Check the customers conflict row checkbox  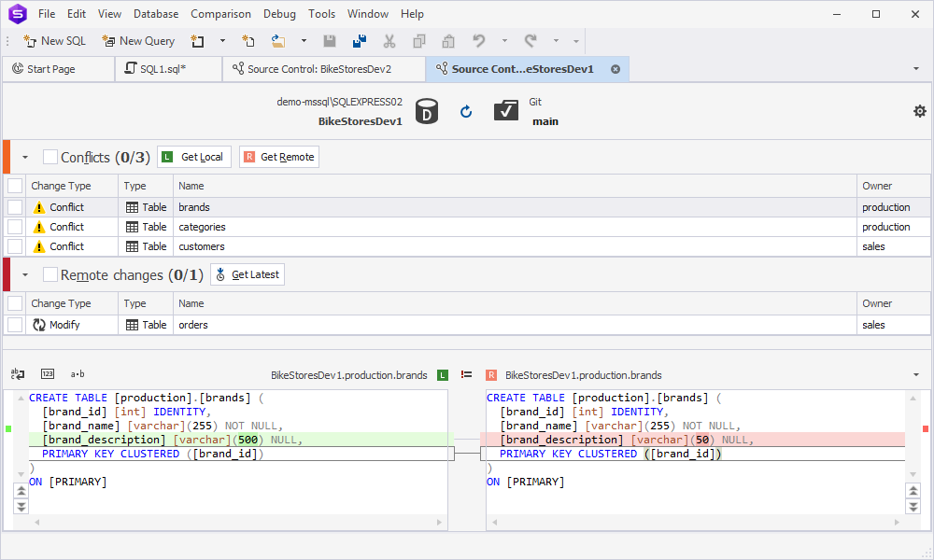[x=15, y=246]
